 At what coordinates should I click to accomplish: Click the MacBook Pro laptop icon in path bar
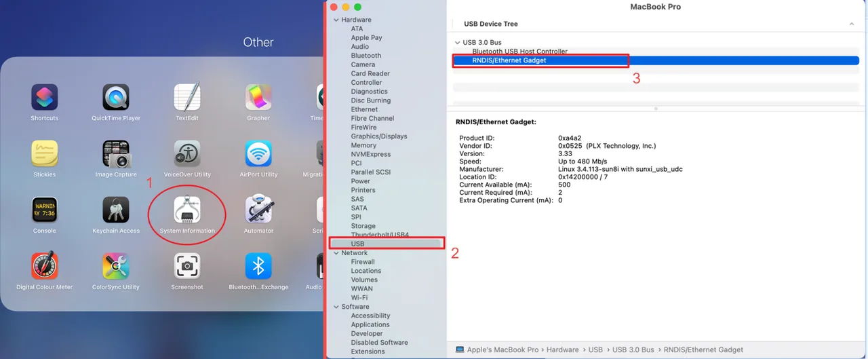pos(460,349)
